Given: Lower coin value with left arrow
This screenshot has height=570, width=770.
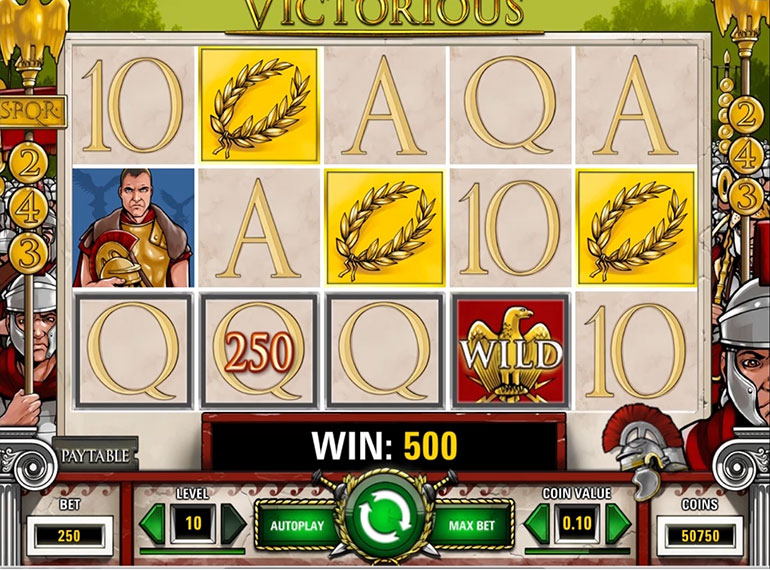Looking at the screenshot, I should 536,524.
